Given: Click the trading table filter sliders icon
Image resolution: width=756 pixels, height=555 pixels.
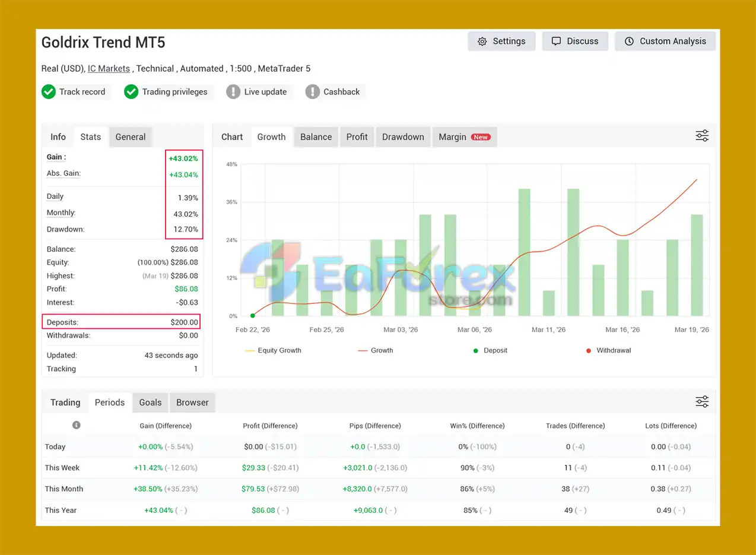Looking at the screenshot, I should 701,402.
